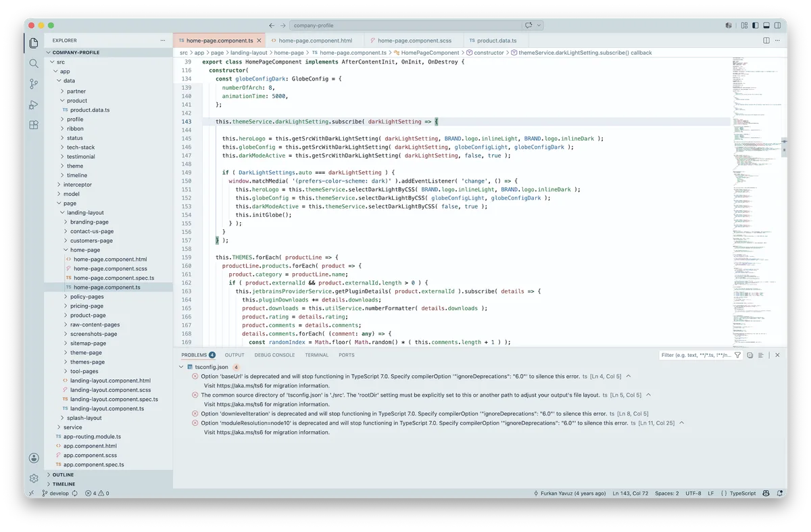Open the Explorer view in activity bar
Image resolution: width=811 pixels, height=532 pixels.
pyautogui.click(x=34, y=43)
